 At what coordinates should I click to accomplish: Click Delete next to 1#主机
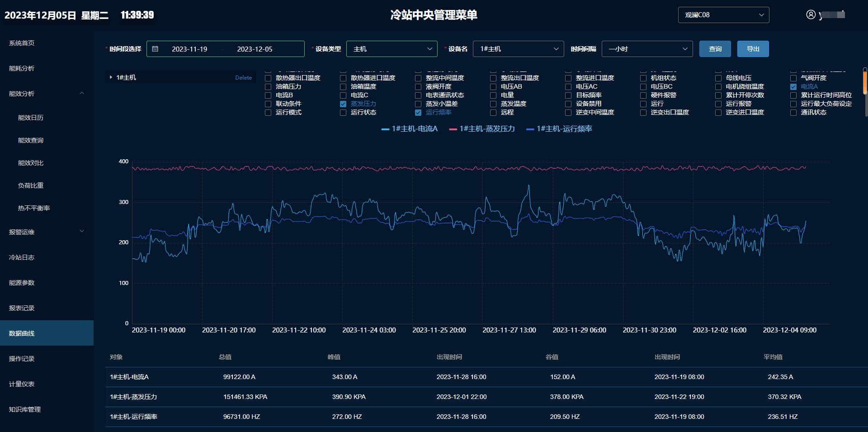point(243,77)
